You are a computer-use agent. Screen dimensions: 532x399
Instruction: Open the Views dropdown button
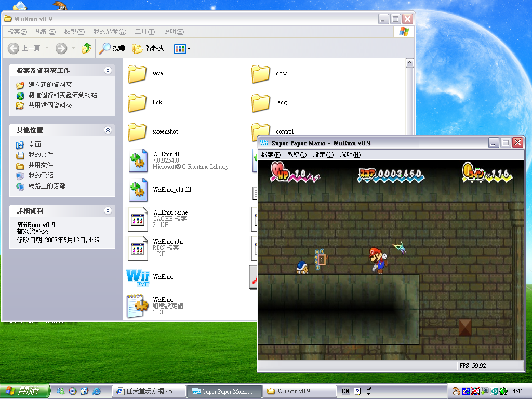pos(182,48)
